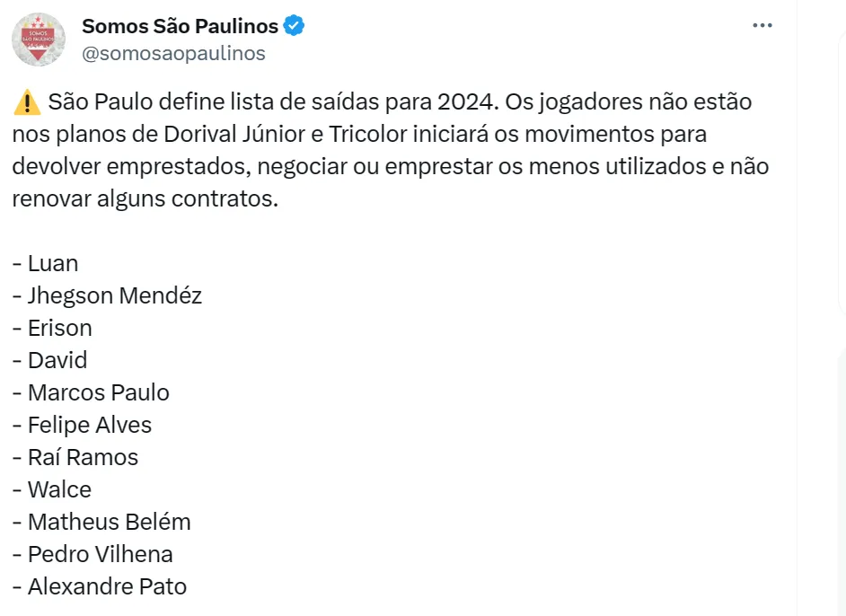Select the 'Raí Ramos' line
Image resolution: width=846 pixels, height=616 pixels.
pyautogui.click(x=83, y=457)
